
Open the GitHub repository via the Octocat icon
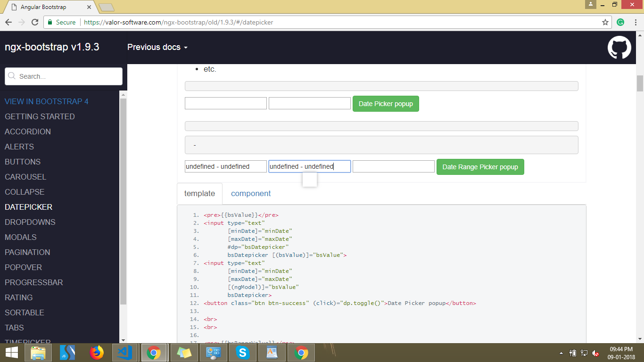(619, 47)
